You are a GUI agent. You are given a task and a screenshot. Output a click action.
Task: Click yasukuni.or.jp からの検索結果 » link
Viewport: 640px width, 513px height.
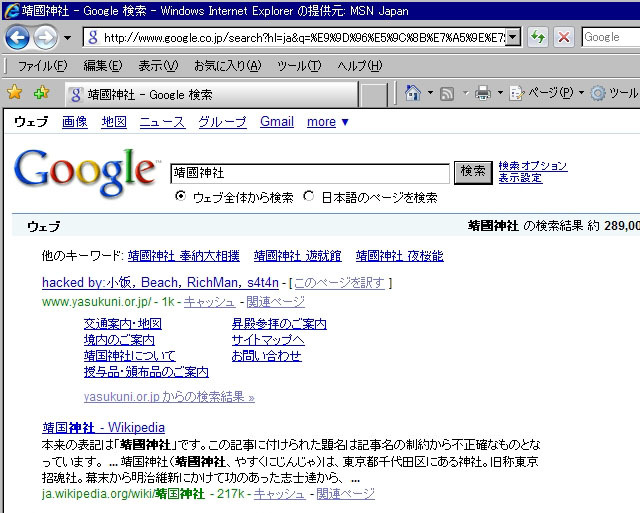pos(169,397)
